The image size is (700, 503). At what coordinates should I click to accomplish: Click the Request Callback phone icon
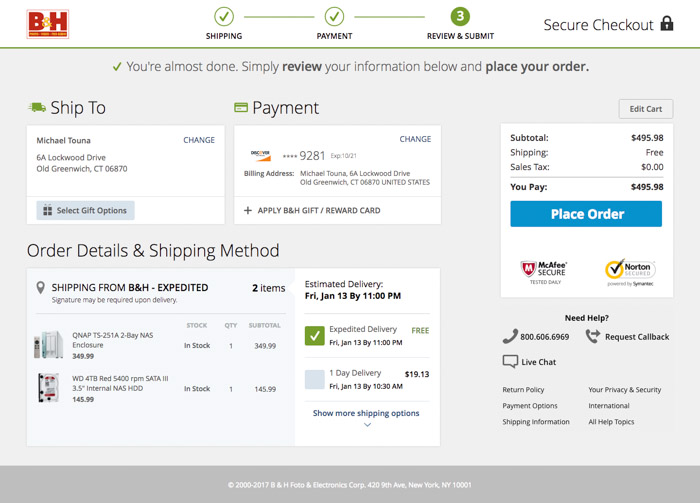(x=593, y=336)
